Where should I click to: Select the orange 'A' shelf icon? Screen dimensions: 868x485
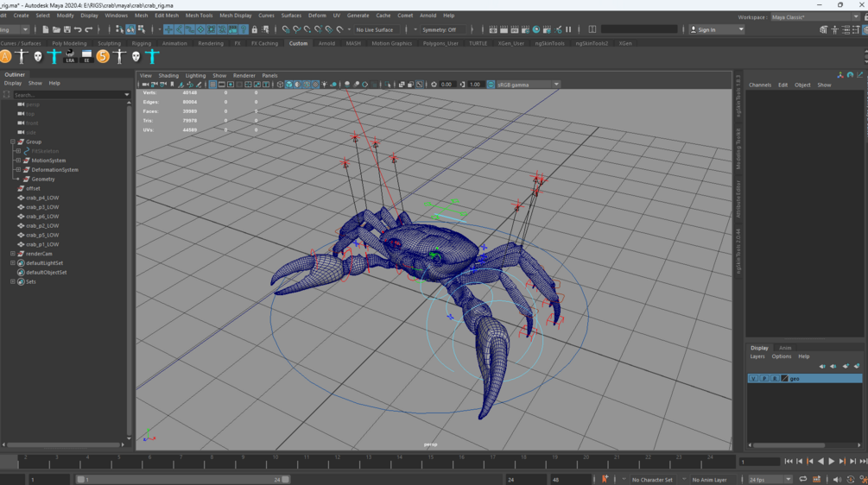coord(5,56)
